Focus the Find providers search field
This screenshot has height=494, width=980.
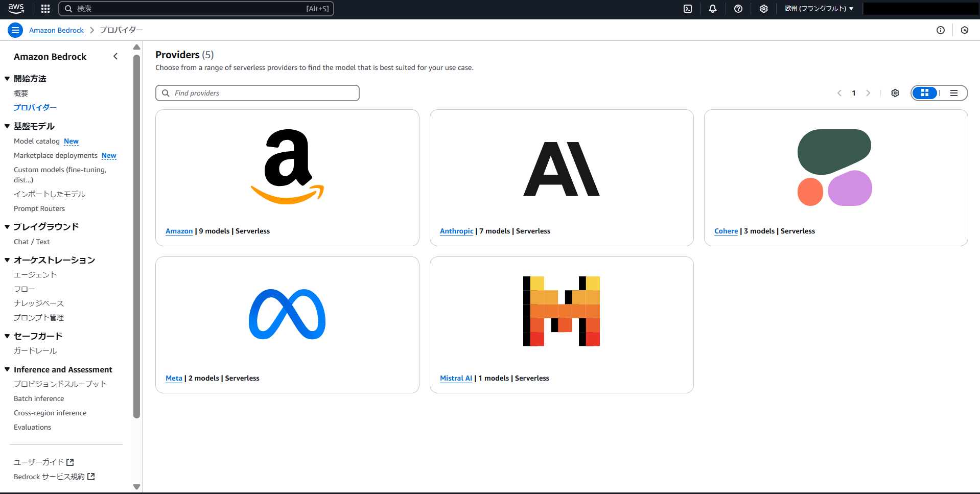coord(258,93)
